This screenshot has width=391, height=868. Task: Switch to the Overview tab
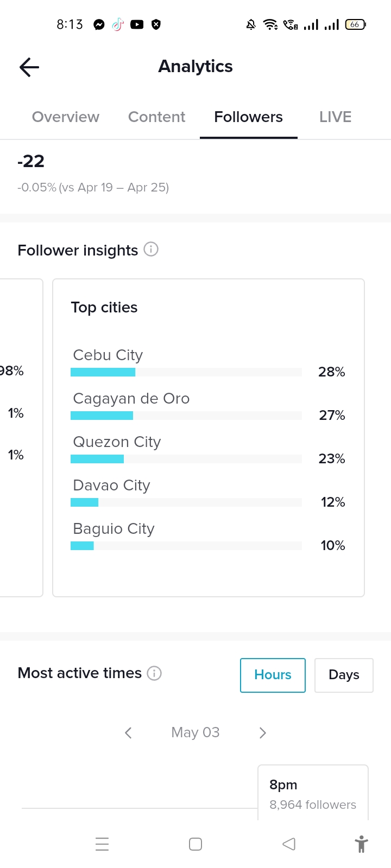(66, 117)
